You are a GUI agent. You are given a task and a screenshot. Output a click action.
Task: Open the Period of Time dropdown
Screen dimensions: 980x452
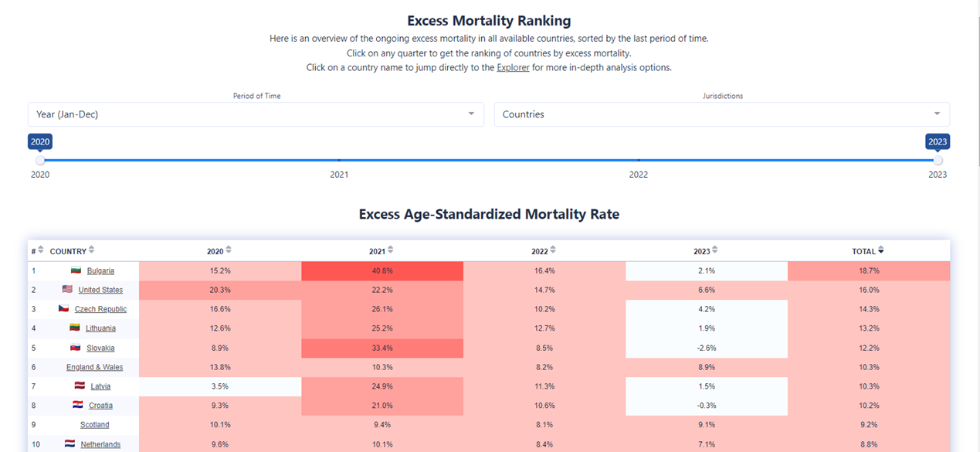pyautogui.click(x=256, y=114)
